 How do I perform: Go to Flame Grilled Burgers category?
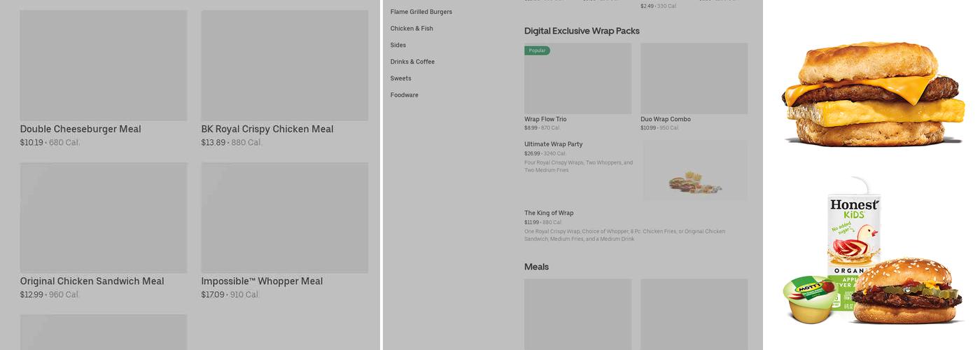[421, 12]
